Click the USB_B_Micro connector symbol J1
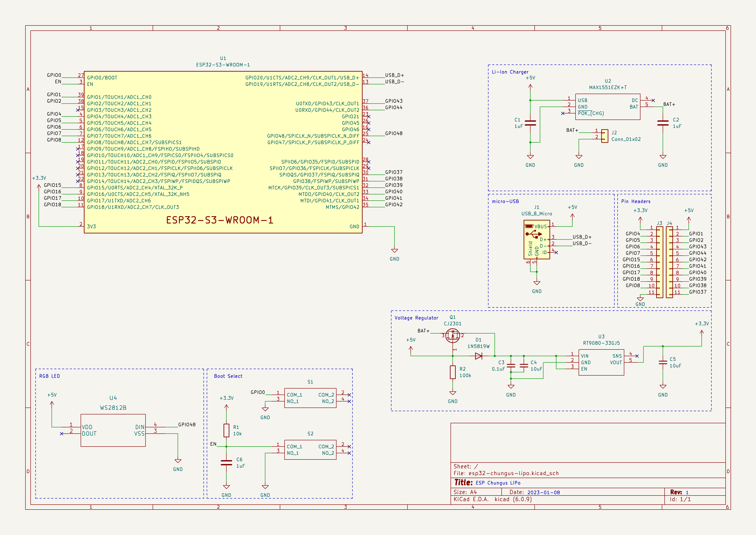 [536, 239]
